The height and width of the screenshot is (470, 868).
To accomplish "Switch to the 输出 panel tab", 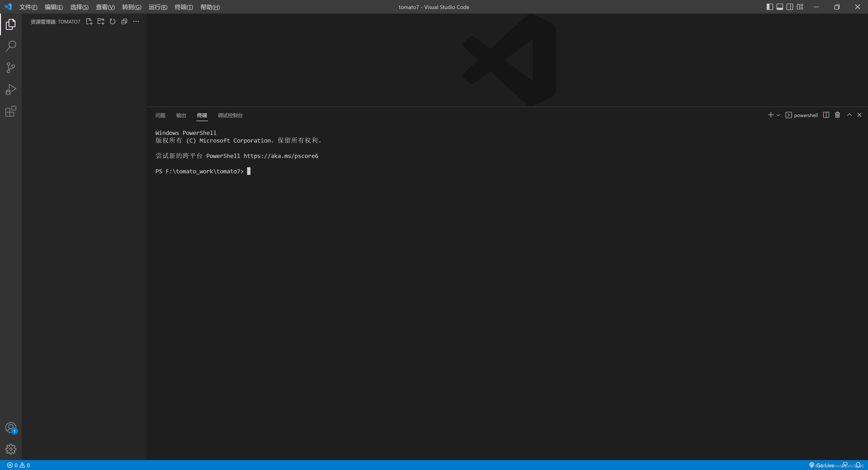I will pyautogui.click(x=181, y=115).
